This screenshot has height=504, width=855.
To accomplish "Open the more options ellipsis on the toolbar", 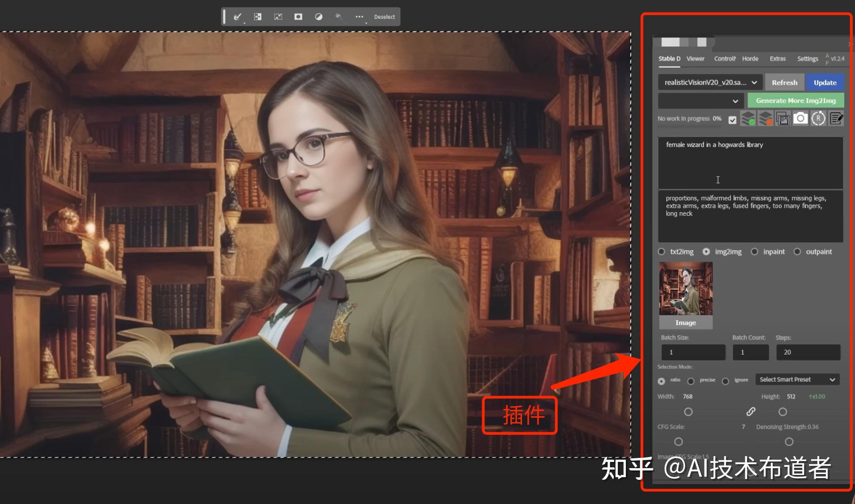I will 360,17.
